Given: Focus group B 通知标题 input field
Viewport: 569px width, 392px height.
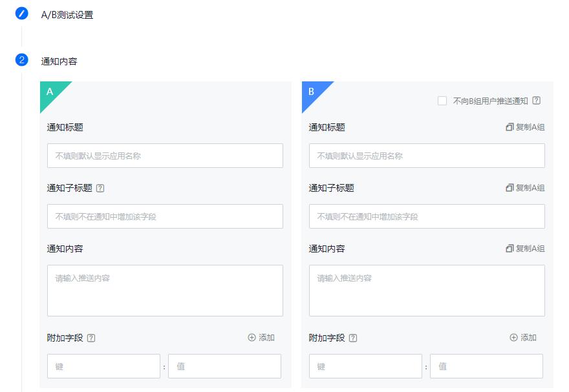Looking at the screenshot, I should click(x=427, y=156).
